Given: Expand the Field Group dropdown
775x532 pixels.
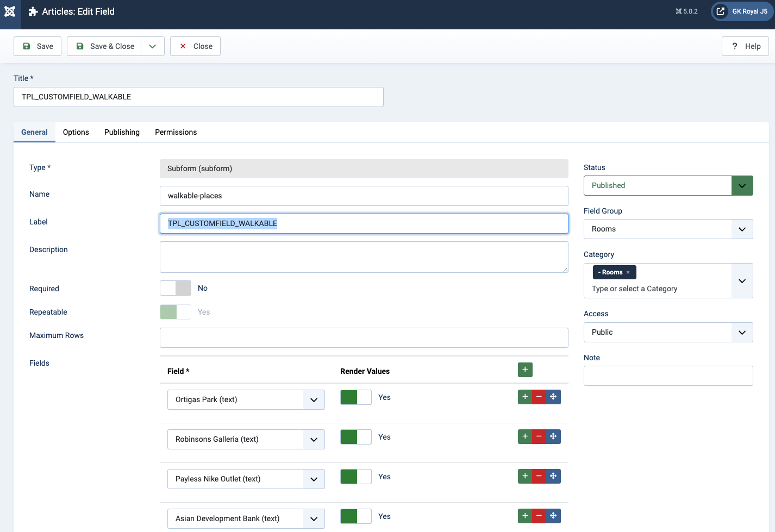Looking at the screenshot, I should (x=668, y=229).
